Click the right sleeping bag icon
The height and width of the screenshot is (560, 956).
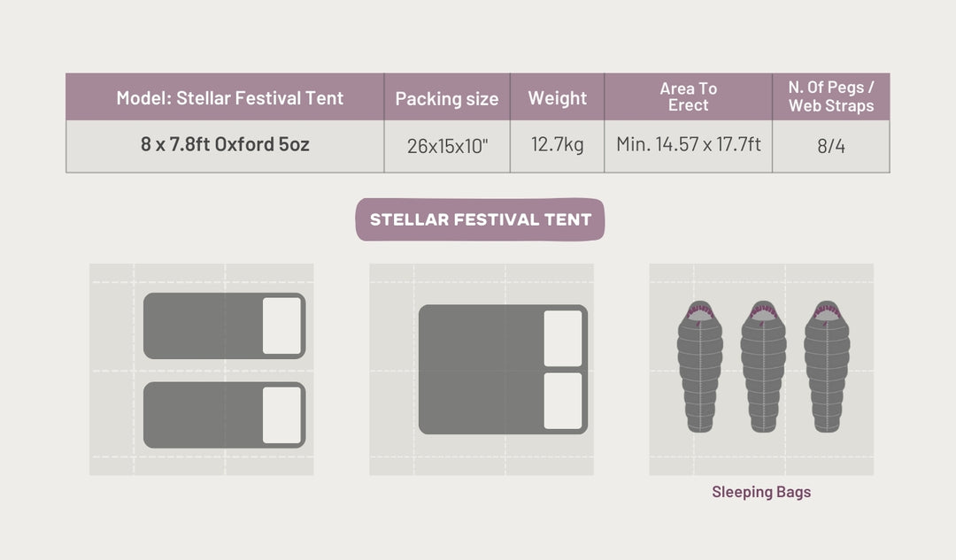click(x=827, y=365)
